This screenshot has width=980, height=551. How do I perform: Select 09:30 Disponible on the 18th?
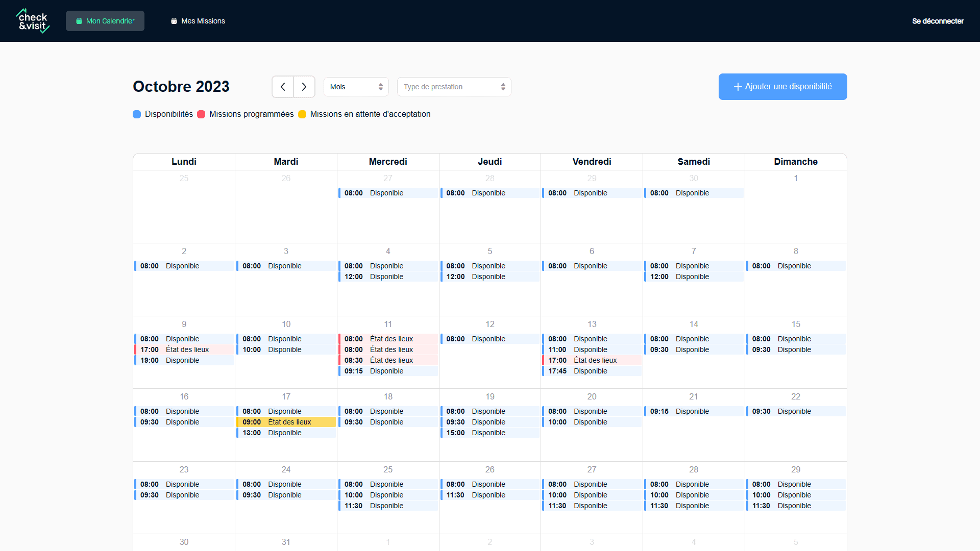(388, 422)
